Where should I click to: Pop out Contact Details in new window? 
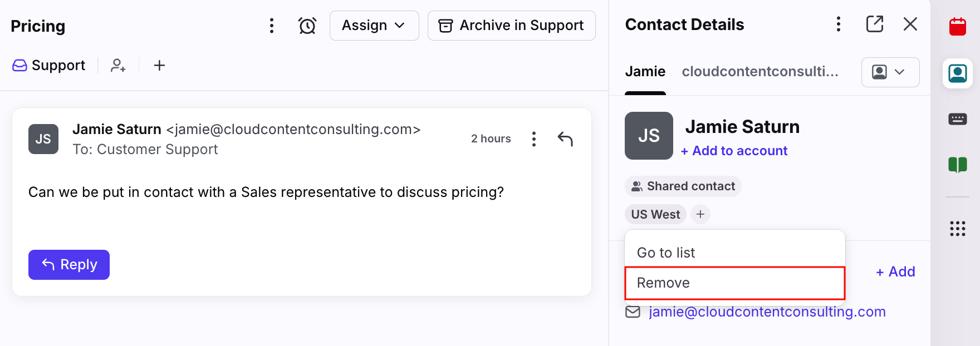(875, 24)
